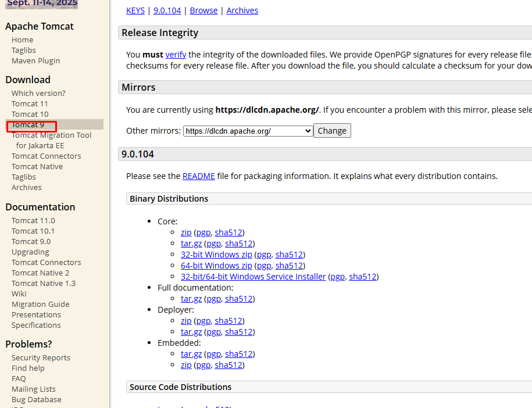Open pgp for Full documentation tar.gz

pos(214,299)
